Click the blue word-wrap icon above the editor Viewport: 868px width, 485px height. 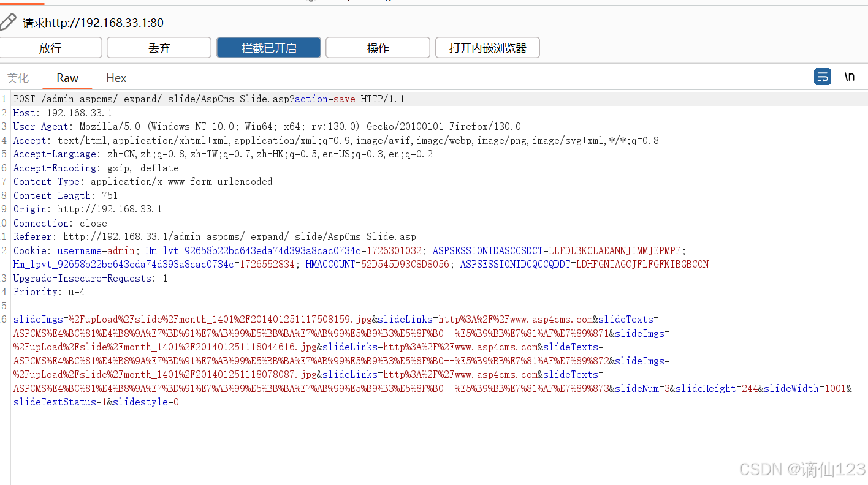pyautogui.click(x=822, y=77)
